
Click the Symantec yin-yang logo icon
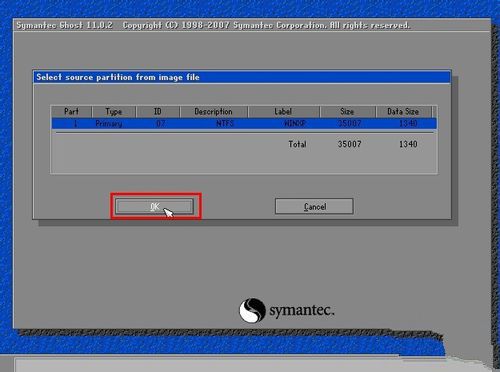point(252,310)
